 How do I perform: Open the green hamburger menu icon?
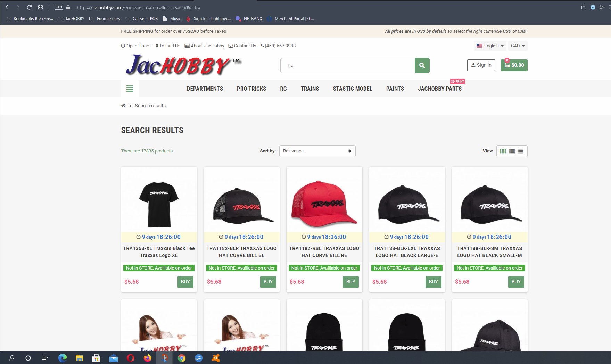point(130,89)
